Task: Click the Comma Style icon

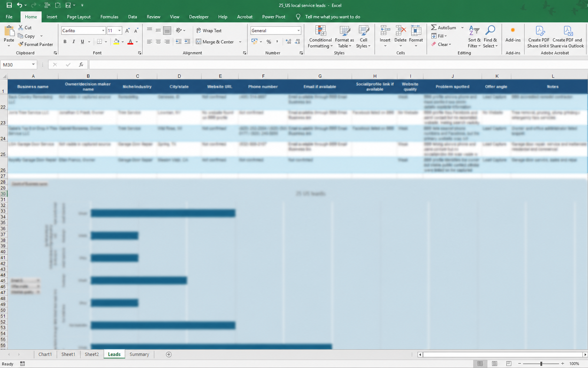Action: [277, 42]
